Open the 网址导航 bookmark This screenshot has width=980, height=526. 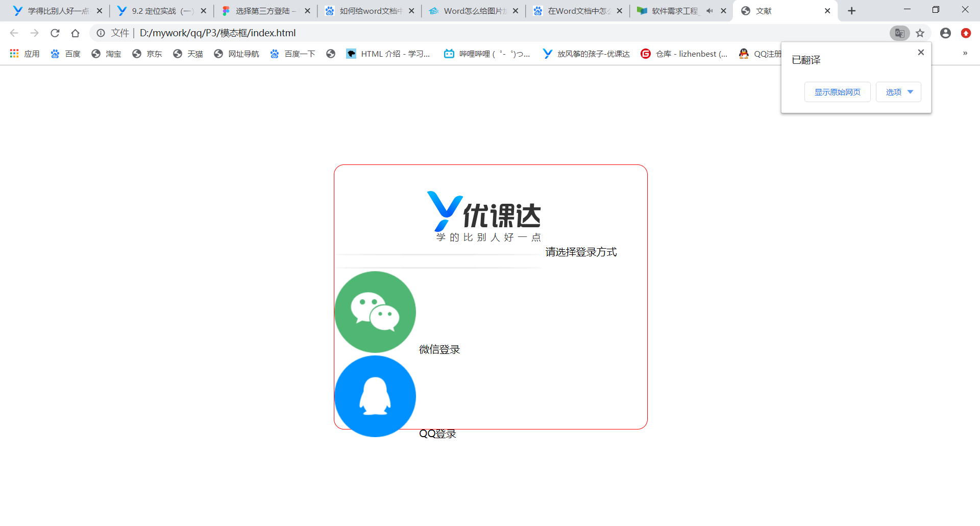pyautogui.click(x=236, y=54)
